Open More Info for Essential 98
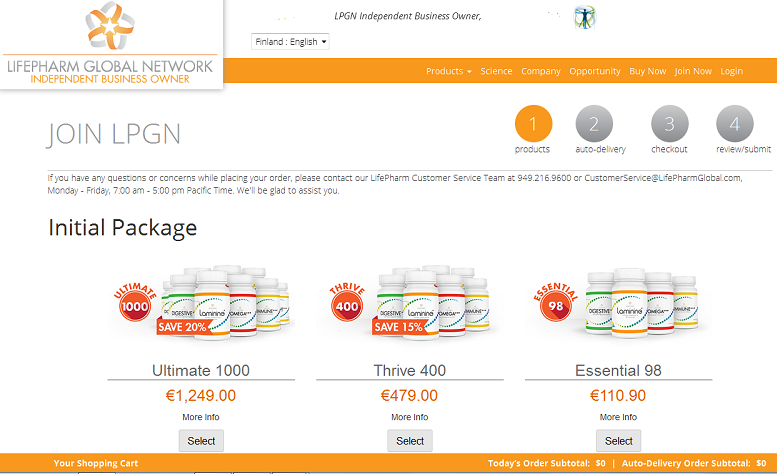777x474 pixels. (618, 417)
